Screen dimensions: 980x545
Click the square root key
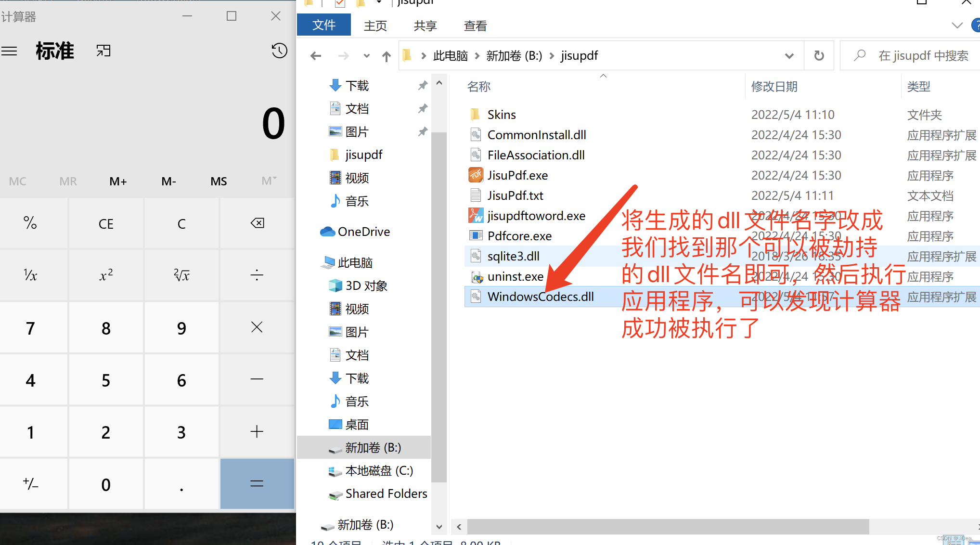coord(181,275)
